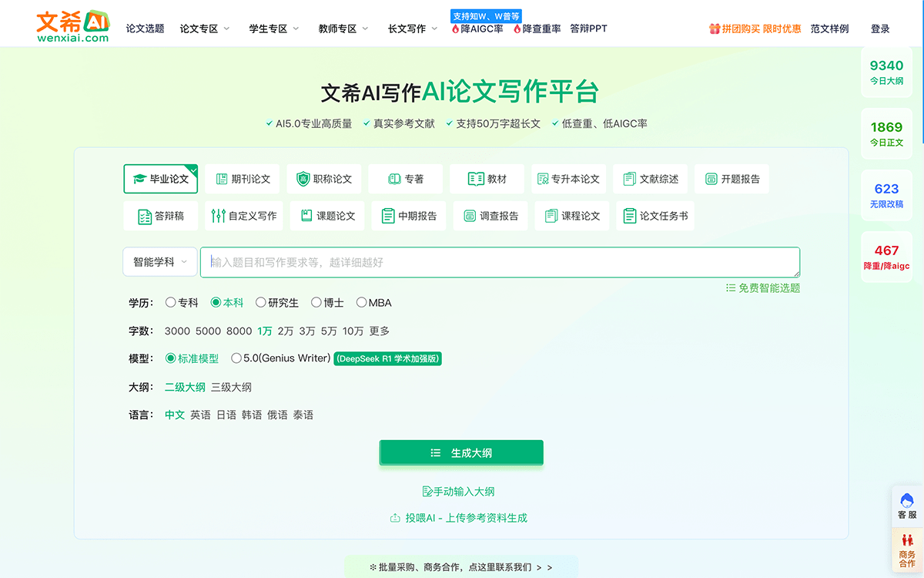Open 论文选题 in the top navigation
Screen dimensions: 924x578
click(145, 29)
